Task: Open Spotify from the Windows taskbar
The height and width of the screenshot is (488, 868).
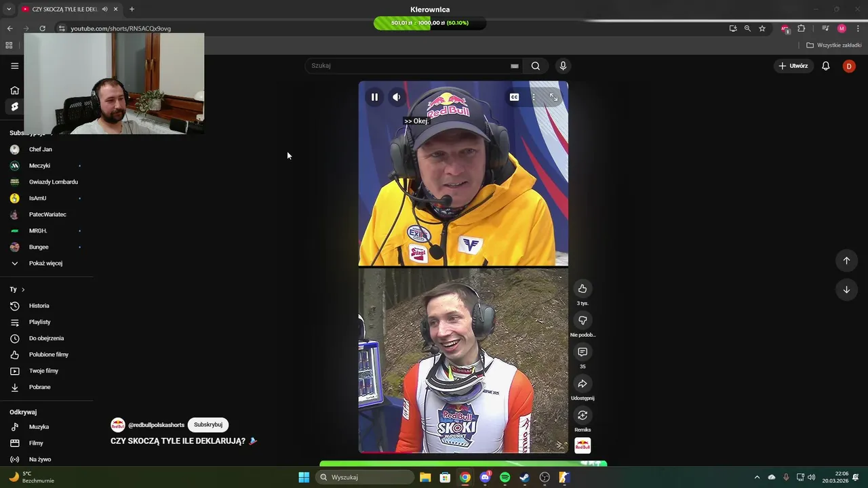Action: pyautogui.click(x=505, y=477)
